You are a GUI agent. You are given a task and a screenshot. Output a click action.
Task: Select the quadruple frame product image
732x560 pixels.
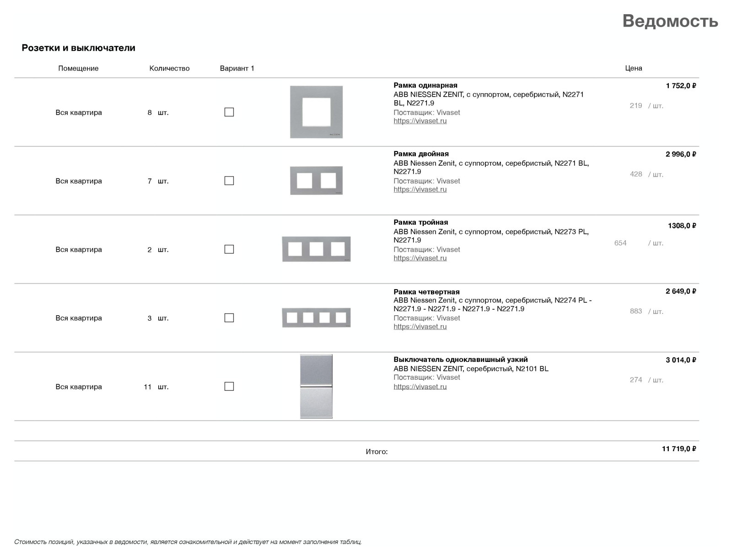click(x=316, y=318)
